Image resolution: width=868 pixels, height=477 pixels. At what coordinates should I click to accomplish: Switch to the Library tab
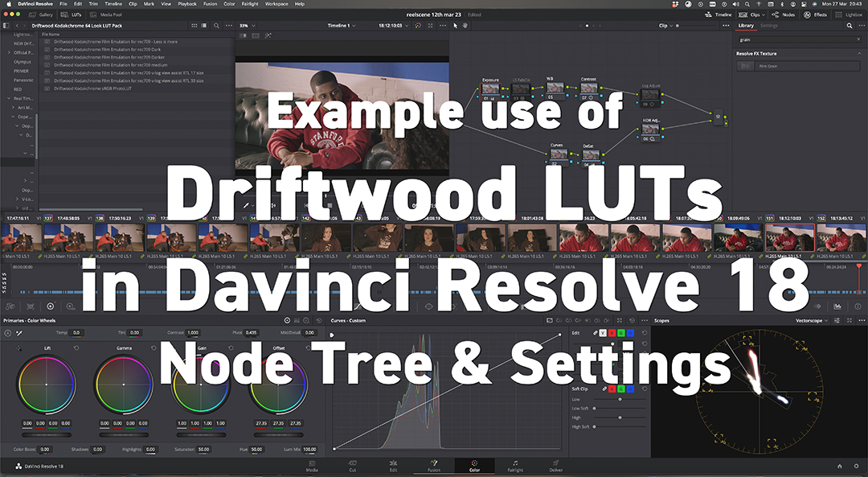pyautogui.click(x=746, y=26)
